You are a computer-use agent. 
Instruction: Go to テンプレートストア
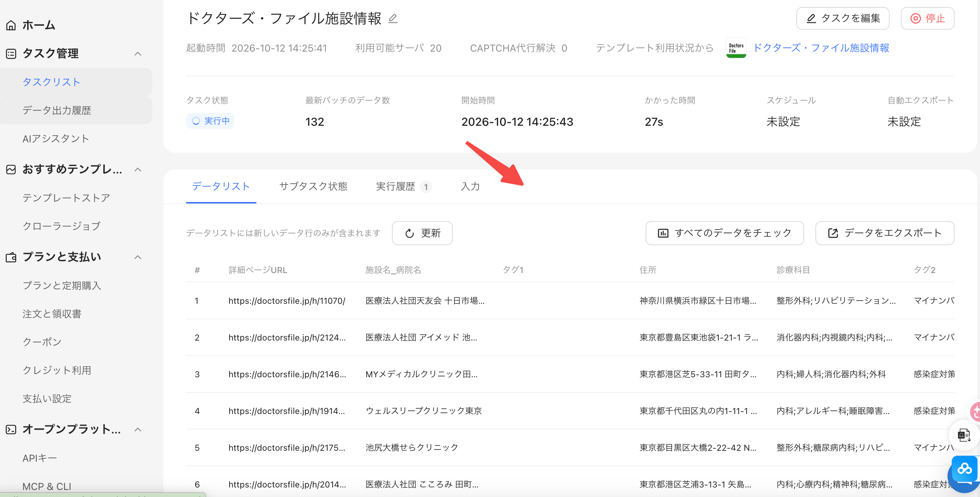click(x=66, y=198)
